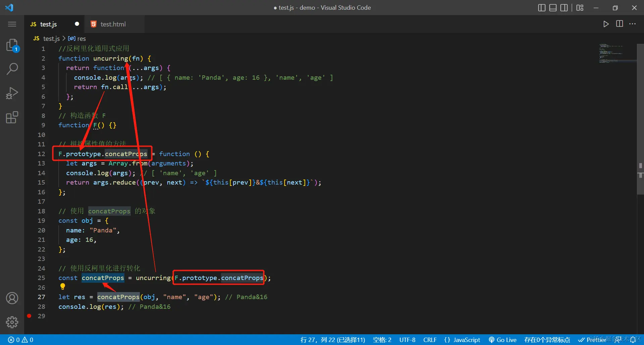Open the hamburger application menu
This screenshot has width=644, height=345.
12,24
